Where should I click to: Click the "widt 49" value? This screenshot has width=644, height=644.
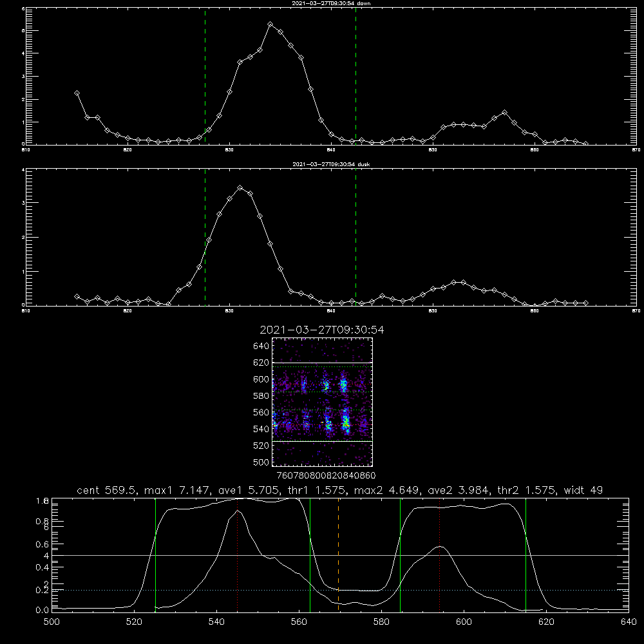point(583,490)
